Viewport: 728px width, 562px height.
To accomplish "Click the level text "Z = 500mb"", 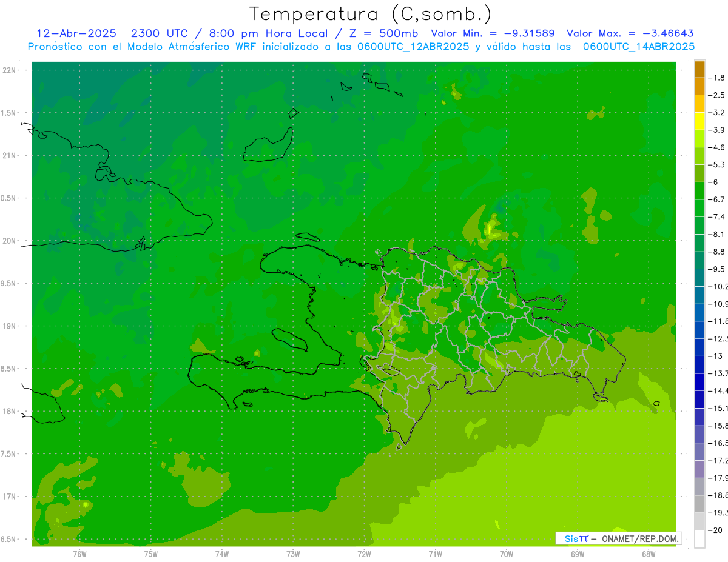I will 385,33.
